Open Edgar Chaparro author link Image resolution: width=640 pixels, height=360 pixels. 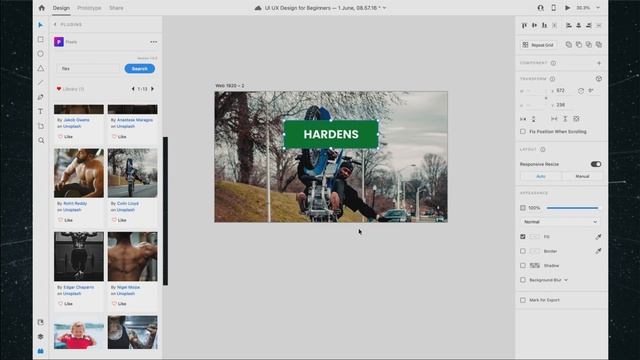78,287
